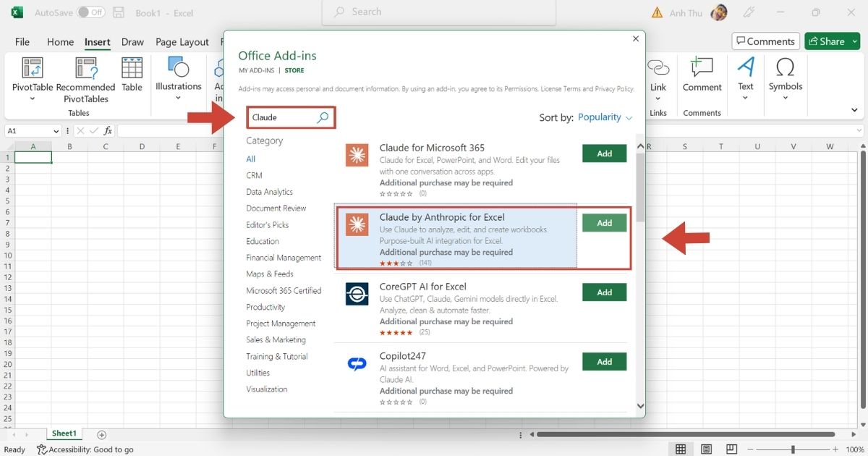Choose the Productivity category
The height and width of the screenshot is (456, 868).
click(x=265, y=307)
